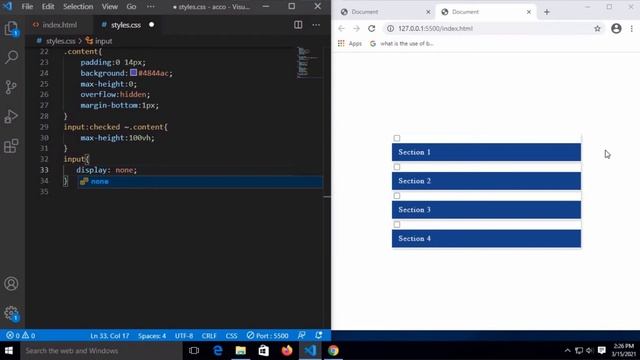Screen dimensions: 640x360
Task: Change language mode via CSS status item
Action: pyautogui.click(x=231, y=336)
